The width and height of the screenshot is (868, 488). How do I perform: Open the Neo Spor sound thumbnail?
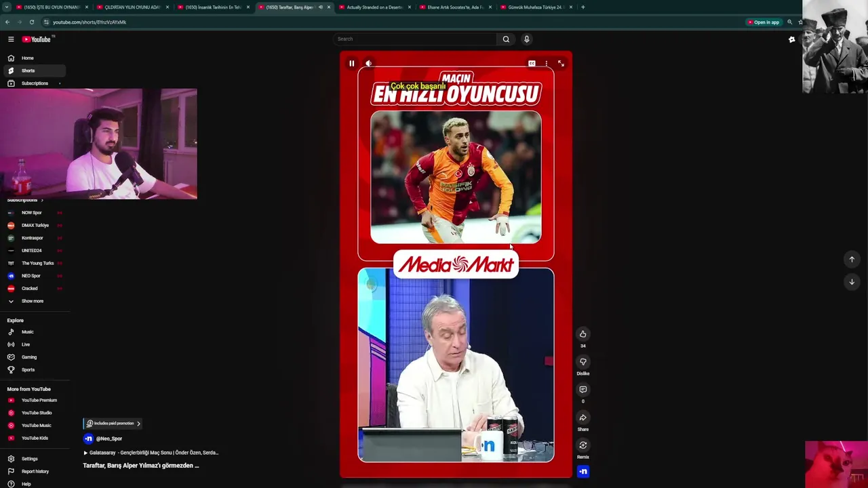pyautogui.click(x=583, y=472)
